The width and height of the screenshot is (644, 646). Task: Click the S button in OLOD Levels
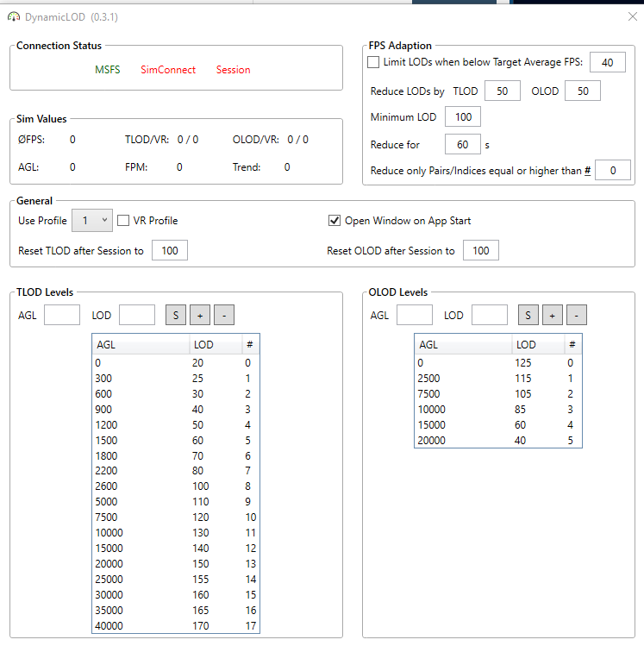coord(528,315)
